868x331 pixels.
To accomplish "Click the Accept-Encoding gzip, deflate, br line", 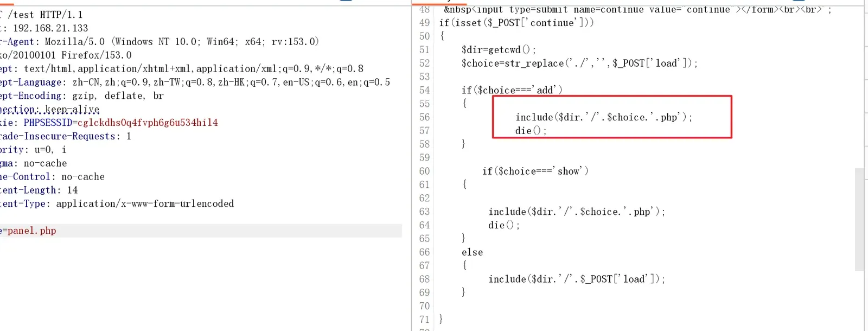I will [81, 96].
